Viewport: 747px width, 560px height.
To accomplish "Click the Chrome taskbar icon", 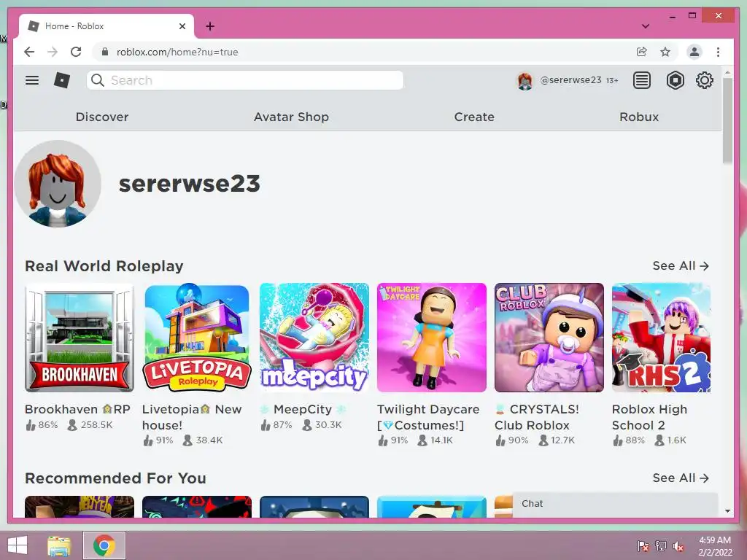I will pos(104,545).
